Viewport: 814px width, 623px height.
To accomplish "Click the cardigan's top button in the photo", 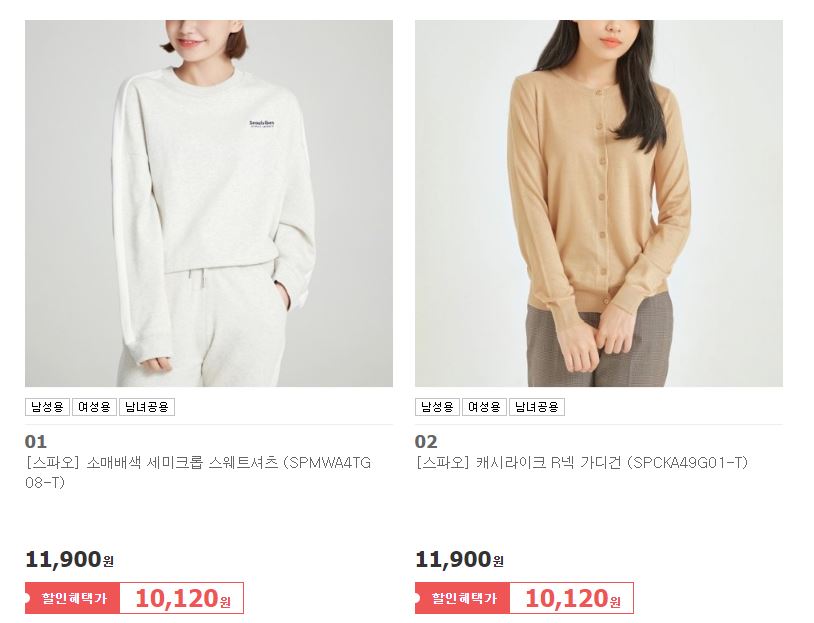I will (598, 93).
